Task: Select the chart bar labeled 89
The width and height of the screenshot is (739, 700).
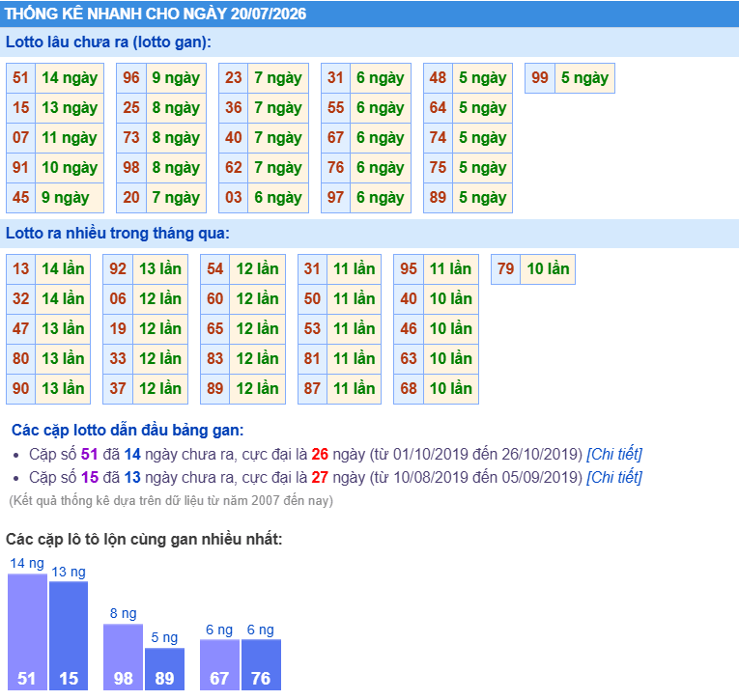Action: [x=164, y=669]
